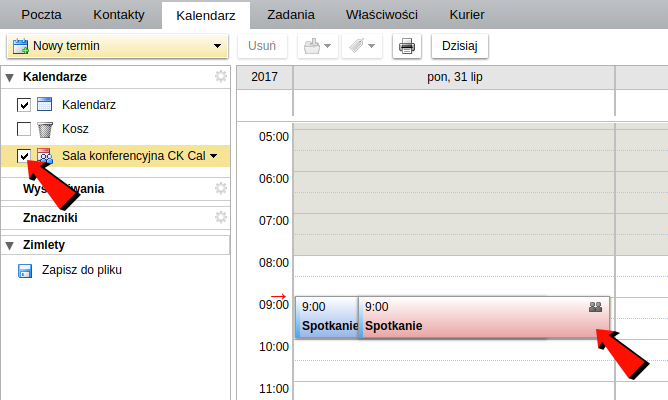Click the printer icon in the toolbar

point(406,46)
